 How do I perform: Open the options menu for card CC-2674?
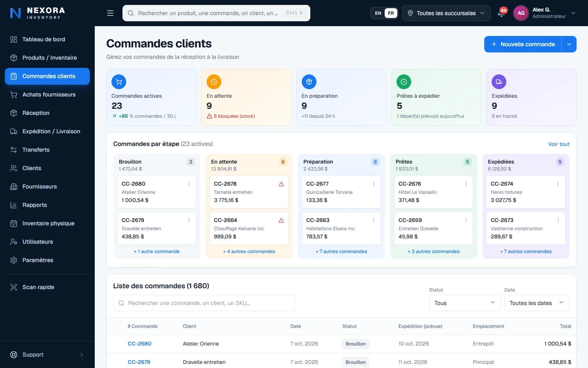558,184
